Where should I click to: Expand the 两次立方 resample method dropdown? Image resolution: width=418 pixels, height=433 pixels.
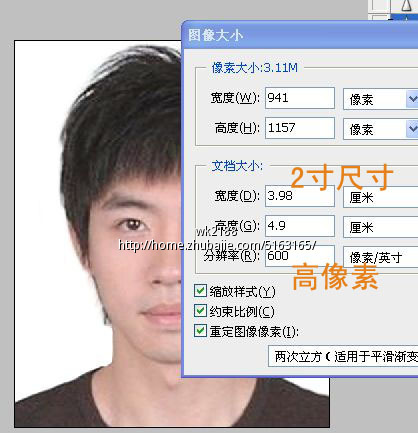343,356
